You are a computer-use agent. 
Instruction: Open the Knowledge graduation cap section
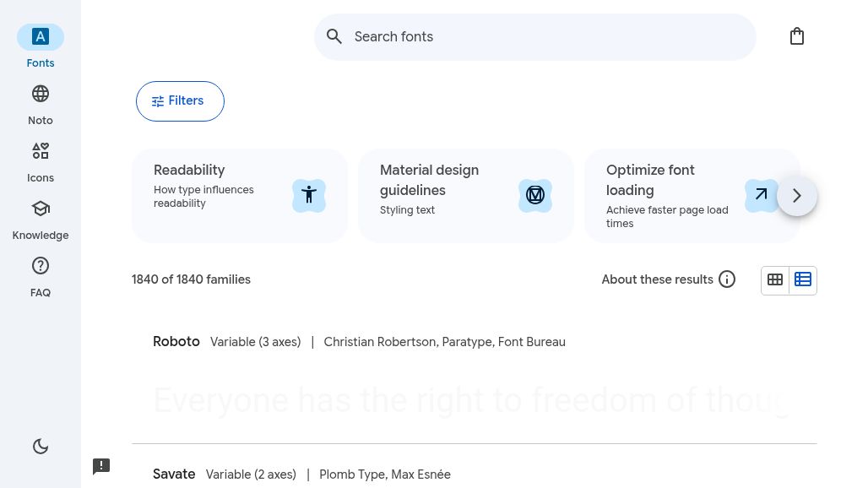point(41,220)
